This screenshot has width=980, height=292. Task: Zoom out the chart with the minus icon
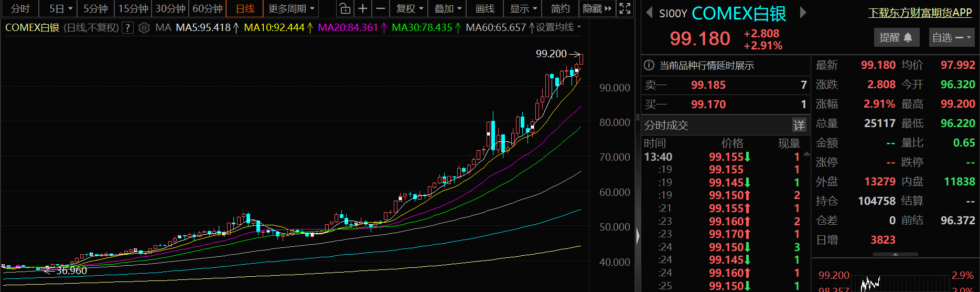pyautogui.click(x=381, y=9)
